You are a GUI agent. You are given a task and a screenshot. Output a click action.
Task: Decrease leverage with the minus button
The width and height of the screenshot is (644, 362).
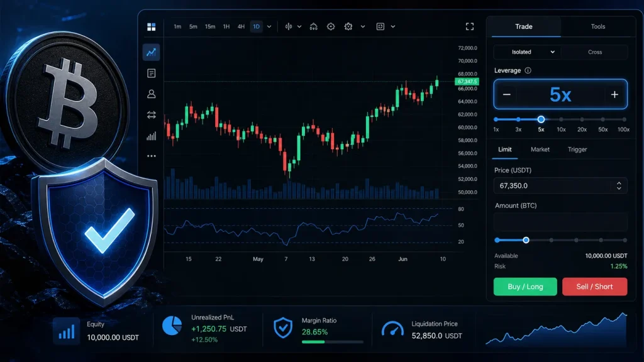[x=506, y=95]
